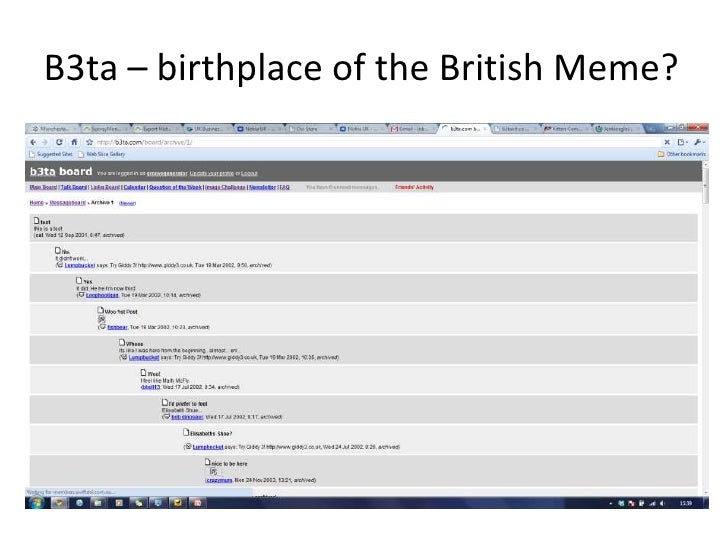
Task: Click the Messageboard breadcrumb link
Action: click(x=67, y=202)
